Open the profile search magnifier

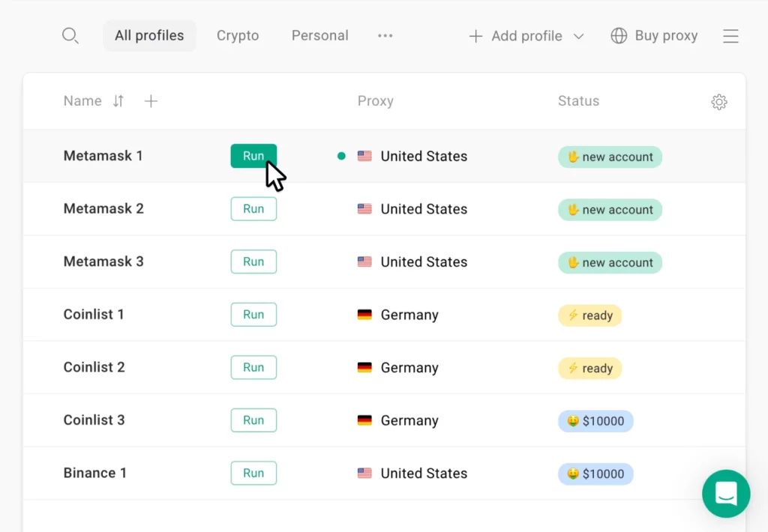coord(70,36)
